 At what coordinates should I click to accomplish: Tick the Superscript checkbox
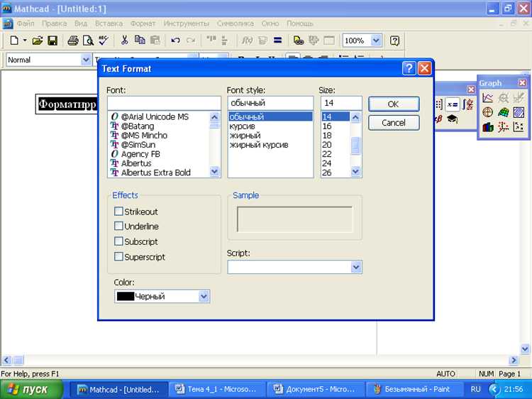tap(118, 256)
